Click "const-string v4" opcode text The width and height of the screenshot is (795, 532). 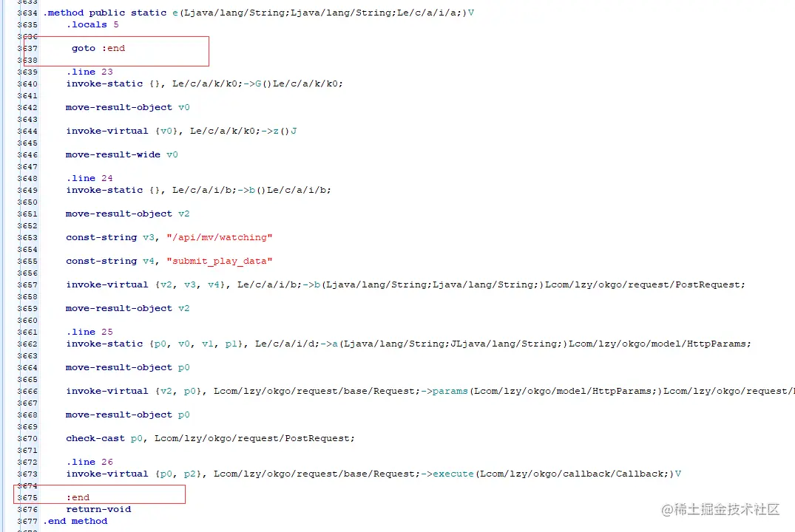click(110, 261)
